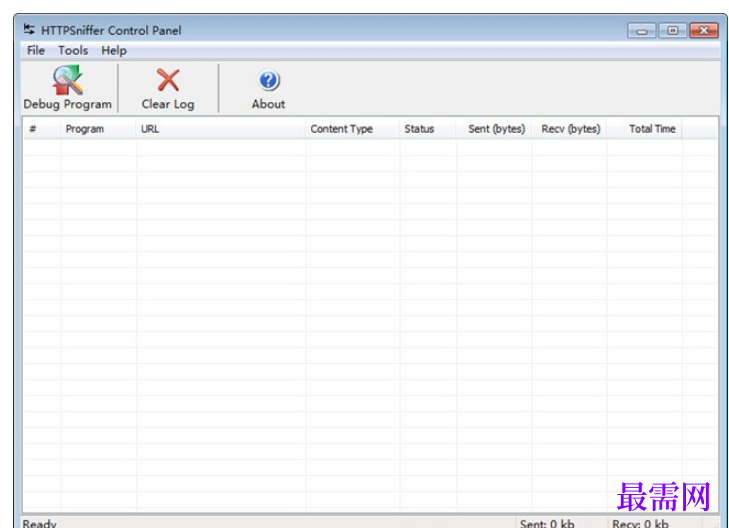The width and height of the screenshot is (729, 528).
Task: Click the HTTPSniffer title bar app icon
Action: [29, 30]
